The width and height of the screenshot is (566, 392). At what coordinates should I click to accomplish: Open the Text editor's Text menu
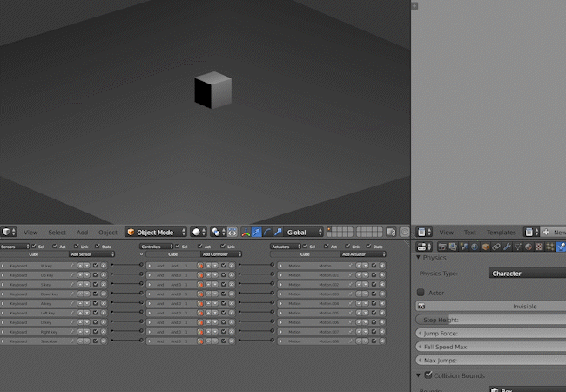[x=470, y=233]
